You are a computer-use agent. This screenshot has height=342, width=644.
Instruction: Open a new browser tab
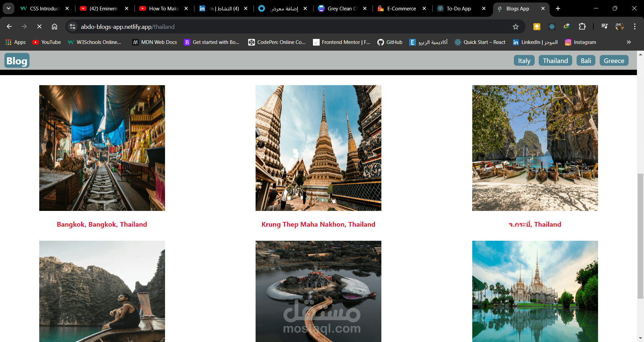pos(558,8)
